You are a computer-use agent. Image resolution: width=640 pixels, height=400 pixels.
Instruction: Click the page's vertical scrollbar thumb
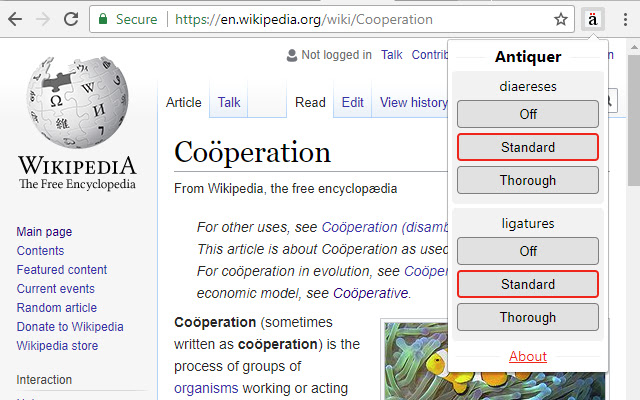click(634, 120)
